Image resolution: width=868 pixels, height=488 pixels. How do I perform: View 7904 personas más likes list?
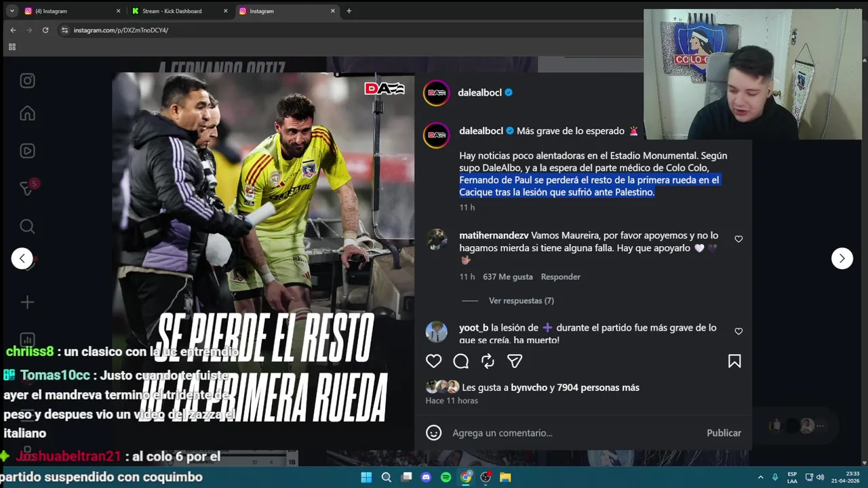598,388
